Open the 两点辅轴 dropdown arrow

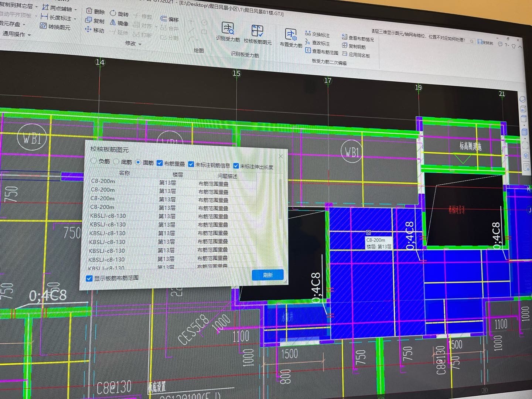tap(76, 10)
